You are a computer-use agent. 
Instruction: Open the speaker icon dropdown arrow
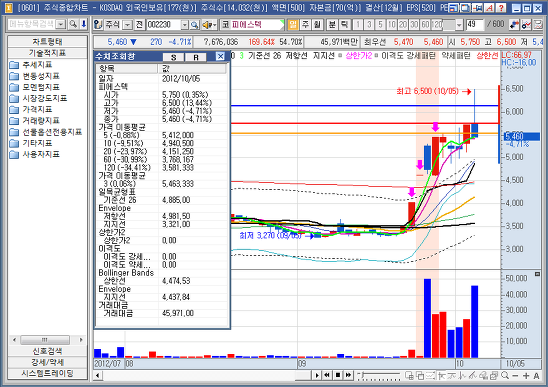tap(215, 25)
